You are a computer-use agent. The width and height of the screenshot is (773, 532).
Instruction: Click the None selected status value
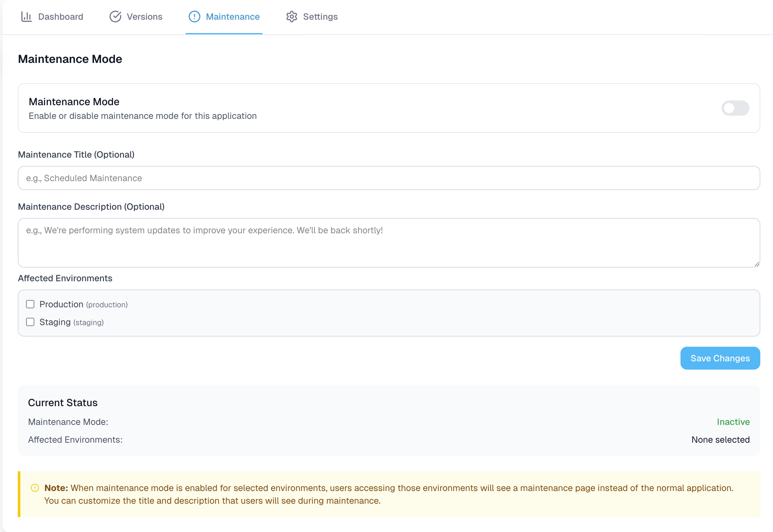[x=720, y=440]
